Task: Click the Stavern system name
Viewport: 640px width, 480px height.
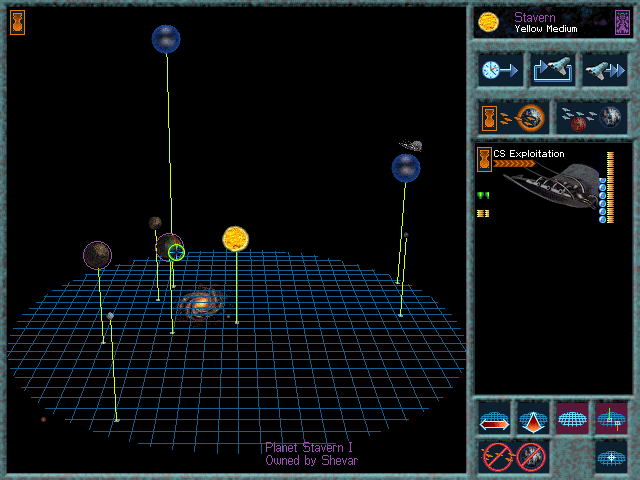Action: coord(535,17)
